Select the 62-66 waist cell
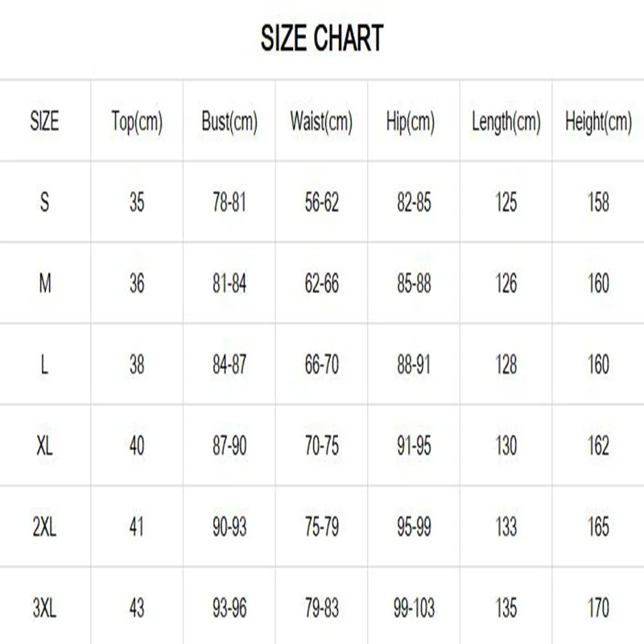The image size is (644, 644). pos(322,283)
